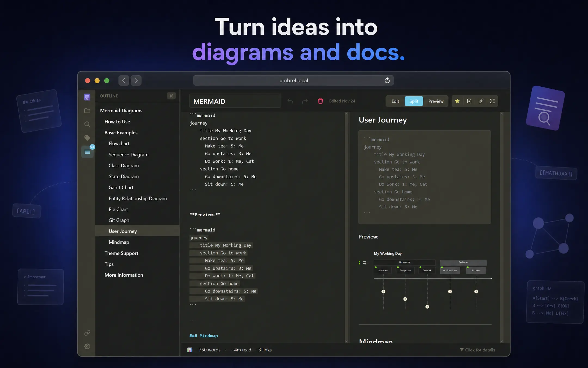Open Mermaid Diagrams in the outline
The width and height of the screenshot is (588, 368).
[x=137, y=110]
